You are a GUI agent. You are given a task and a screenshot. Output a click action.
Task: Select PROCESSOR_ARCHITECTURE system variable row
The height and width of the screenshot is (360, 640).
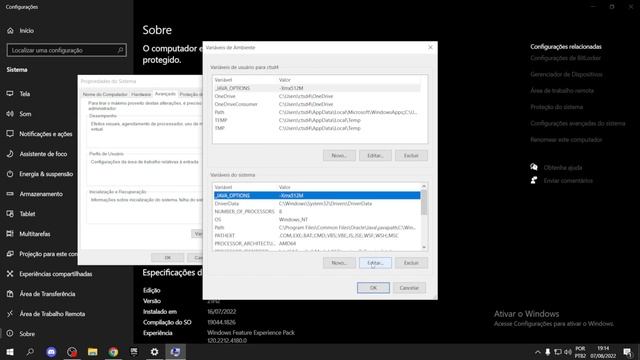pyautogui.click(x=317, y=244)
